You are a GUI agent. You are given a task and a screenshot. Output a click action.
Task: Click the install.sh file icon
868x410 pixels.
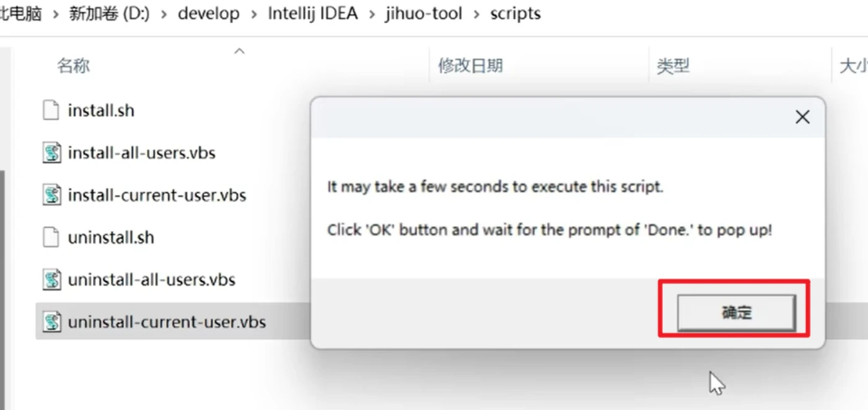[52, 111]
